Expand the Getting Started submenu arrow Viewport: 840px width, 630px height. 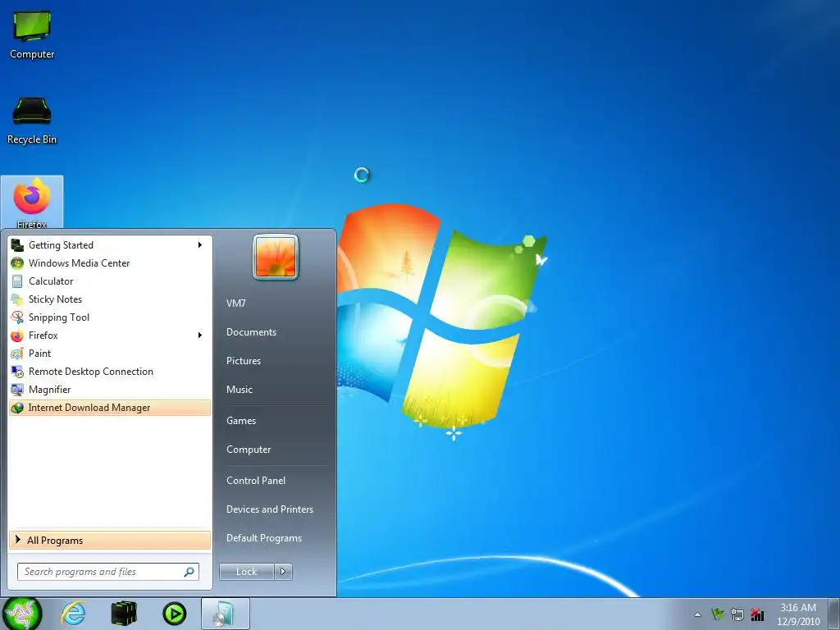pos(200,244)
